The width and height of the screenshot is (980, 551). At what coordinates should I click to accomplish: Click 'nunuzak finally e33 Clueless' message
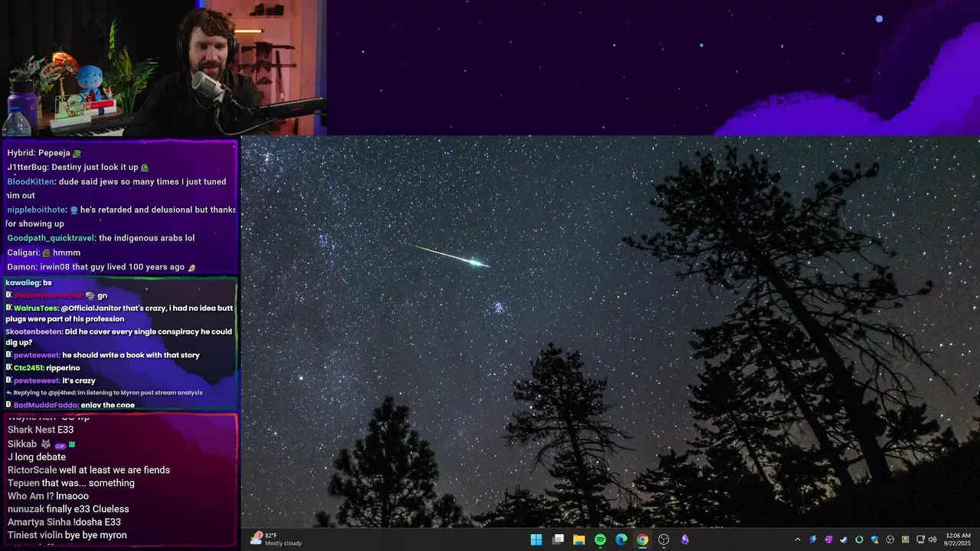(68, 509)
